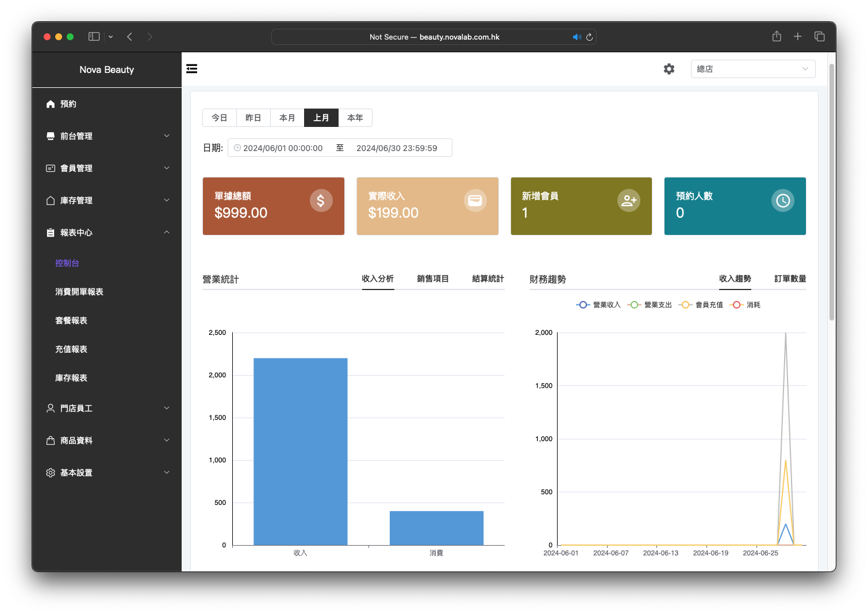This screenshot has height=614, width=868.
Task: Toggle 會員充值 legend series
Action: pyautogui.click(x=701, y=305)
